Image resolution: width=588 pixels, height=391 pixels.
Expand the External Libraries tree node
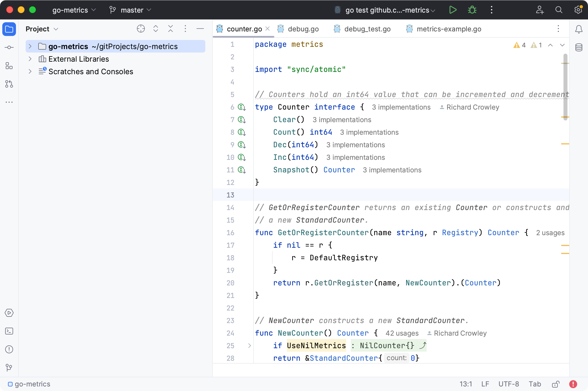point(30,59)
